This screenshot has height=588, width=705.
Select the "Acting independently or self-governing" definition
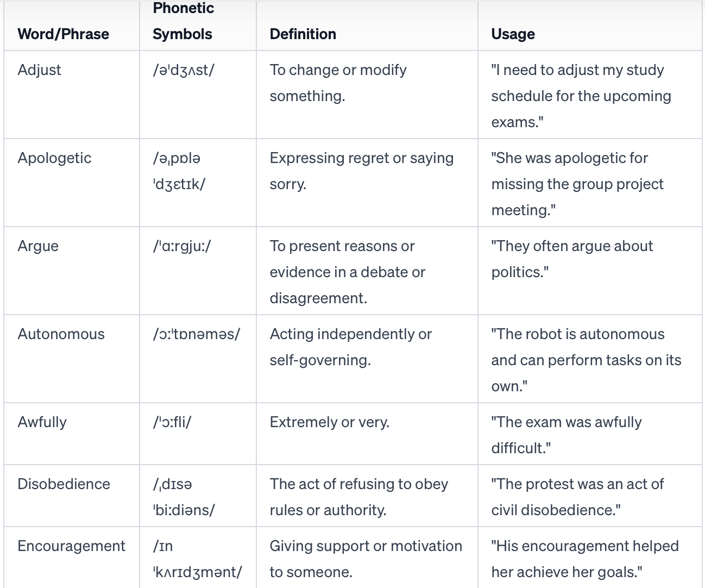(x=350, y=347)
